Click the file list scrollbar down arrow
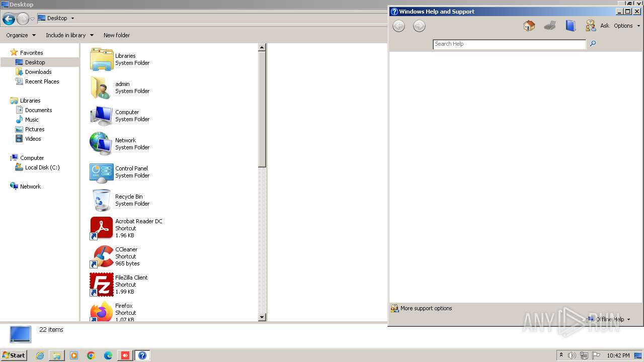The height and width of the screenshot is (362, 644). 262,317
